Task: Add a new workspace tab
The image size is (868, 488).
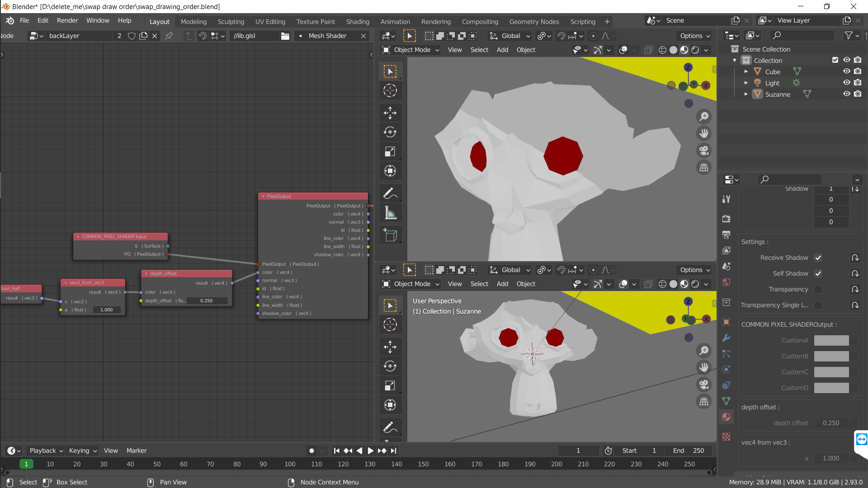Action: tap(607, 21)
